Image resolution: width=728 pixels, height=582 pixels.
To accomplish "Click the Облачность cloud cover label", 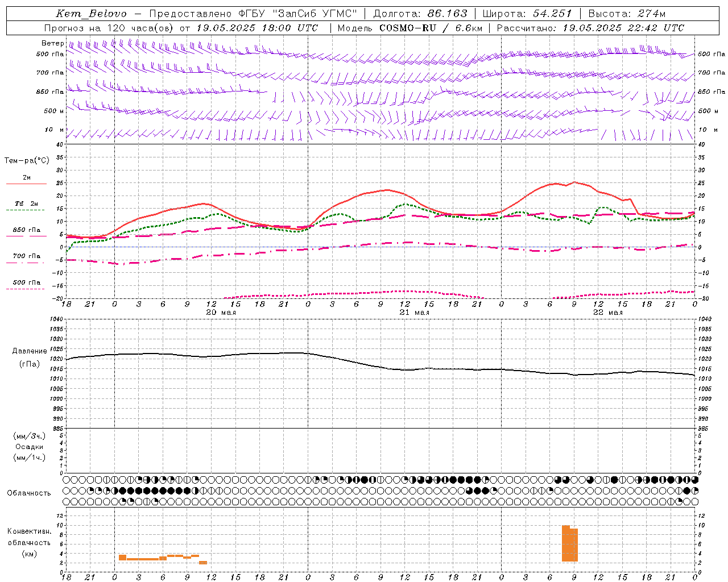I will tap(29, 493).
